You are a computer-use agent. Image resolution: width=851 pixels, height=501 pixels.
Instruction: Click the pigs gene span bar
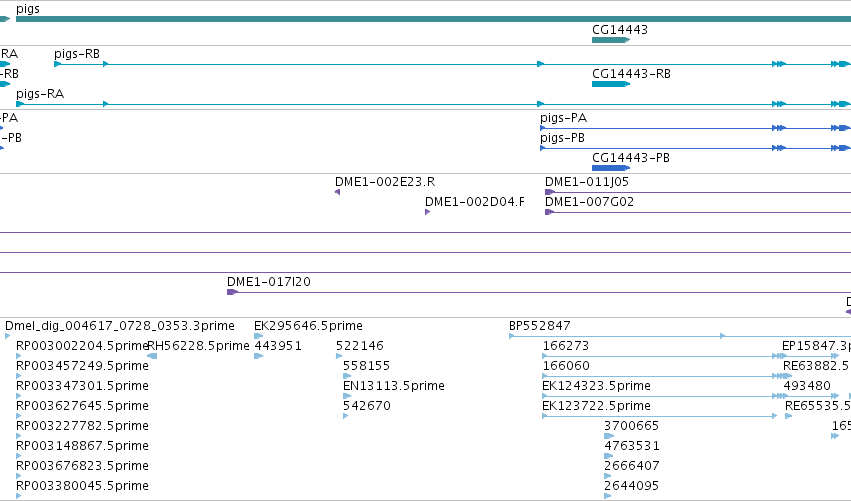[x=434, y=19]
